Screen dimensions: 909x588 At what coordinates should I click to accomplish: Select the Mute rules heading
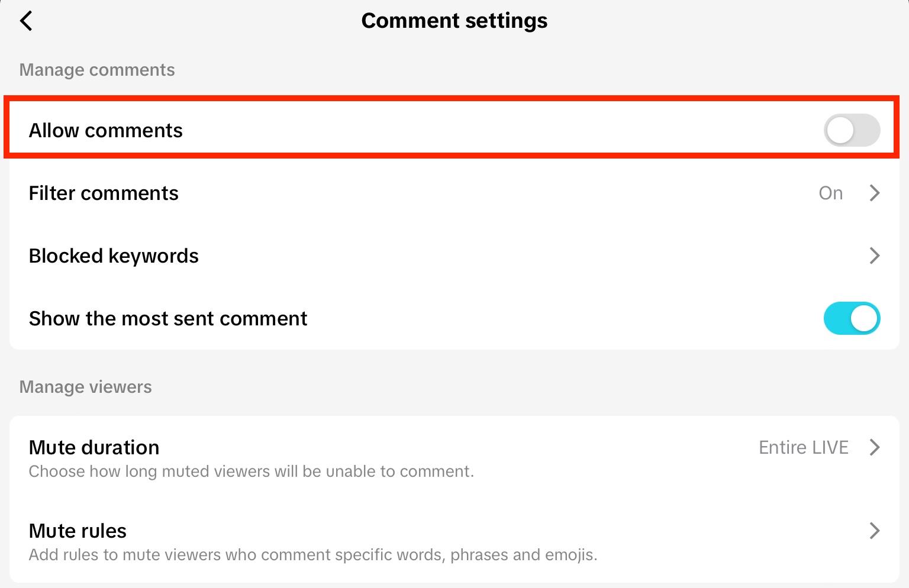[78, 531]
